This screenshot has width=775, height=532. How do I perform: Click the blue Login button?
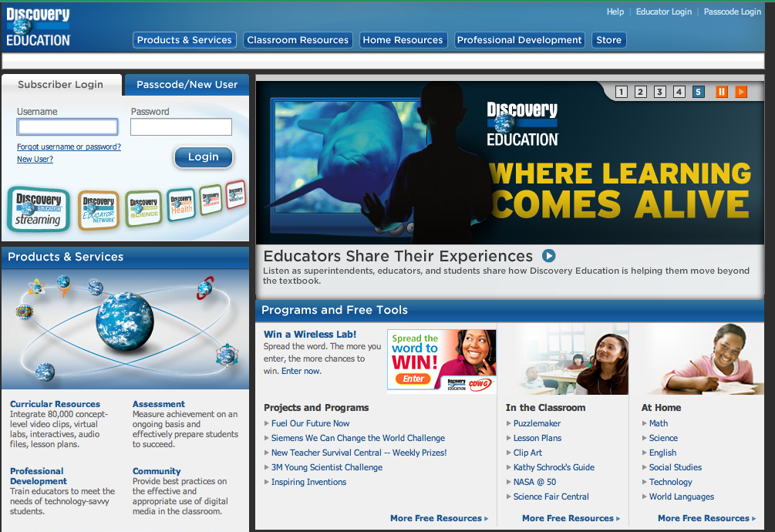203,157
